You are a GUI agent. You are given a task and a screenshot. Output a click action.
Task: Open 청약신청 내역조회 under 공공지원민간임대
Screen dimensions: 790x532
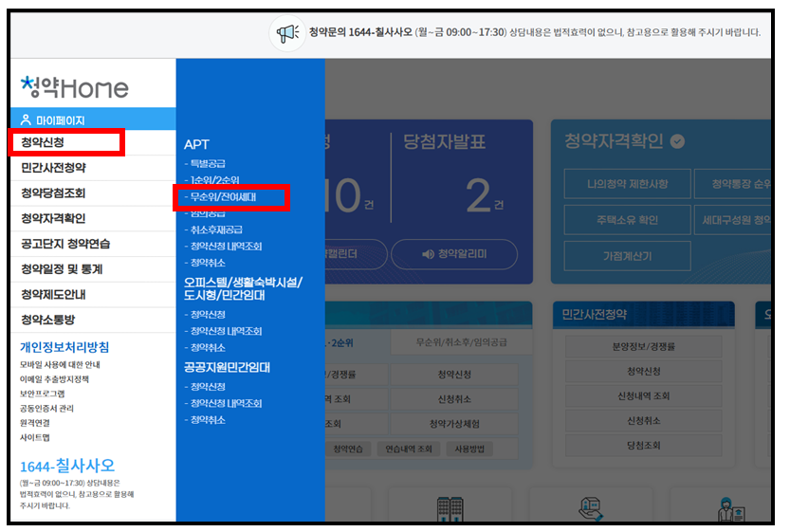tap(223, 403)
